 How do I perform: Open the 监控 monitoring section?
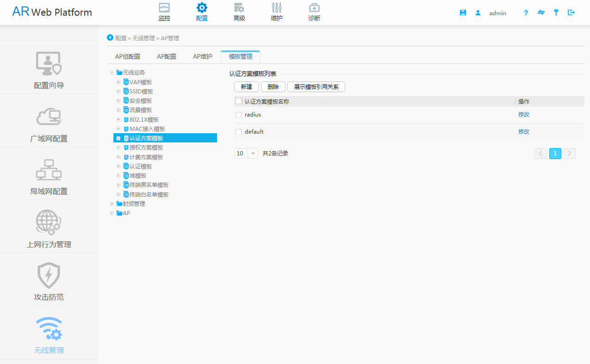click(164, 12)
